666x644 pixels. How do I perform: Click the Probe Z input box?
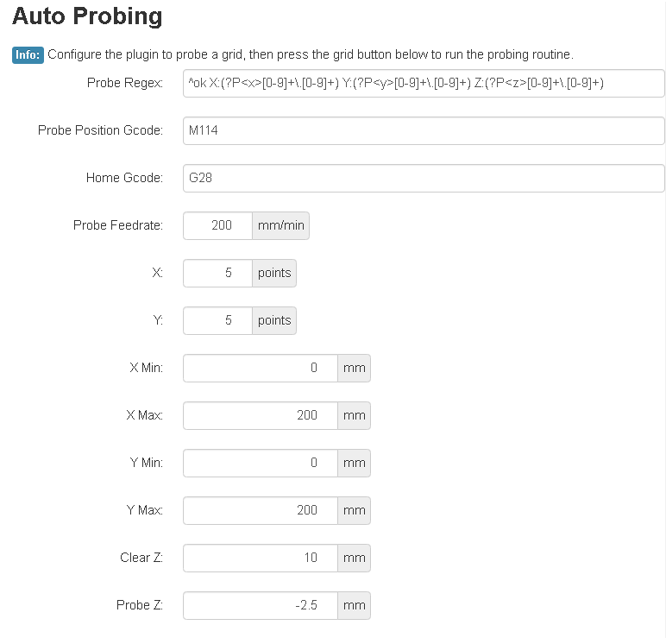[x=260, y=605]
